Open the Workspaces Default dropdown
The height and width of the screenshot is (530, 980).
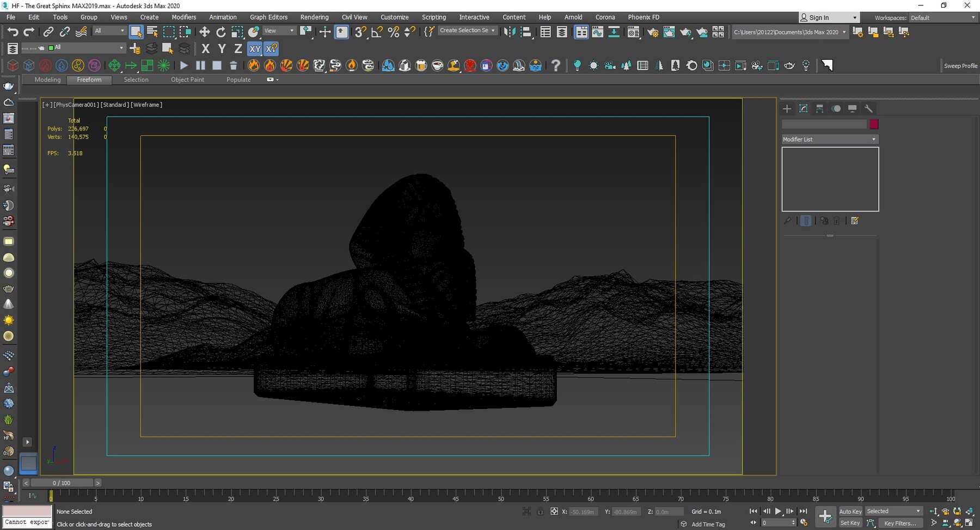[x=942, y=18]
